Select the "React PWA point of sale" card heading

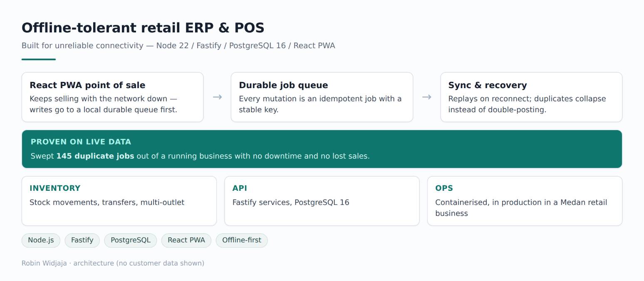coord(87,85)
